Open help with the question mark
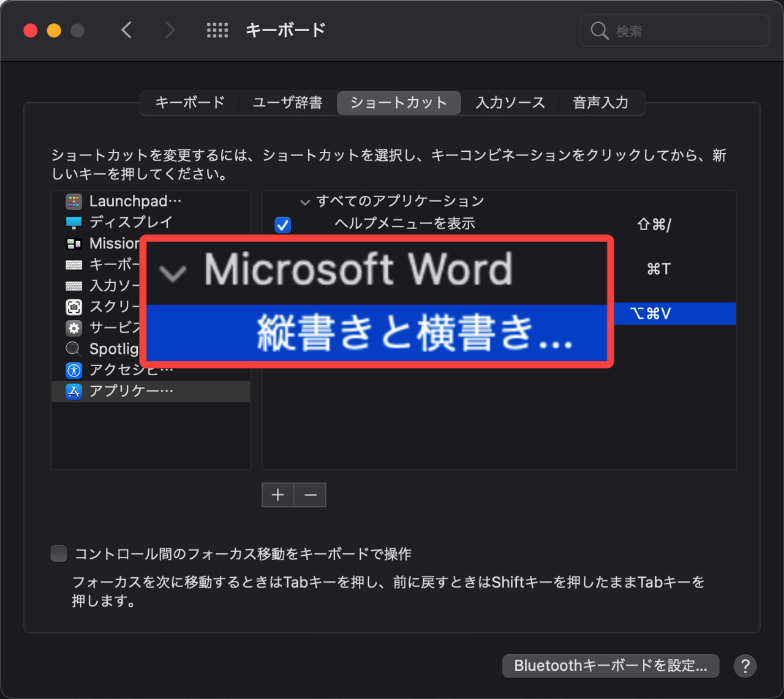Screen dimensions: 784x699 pyautogui.click(x=745, y=666)
